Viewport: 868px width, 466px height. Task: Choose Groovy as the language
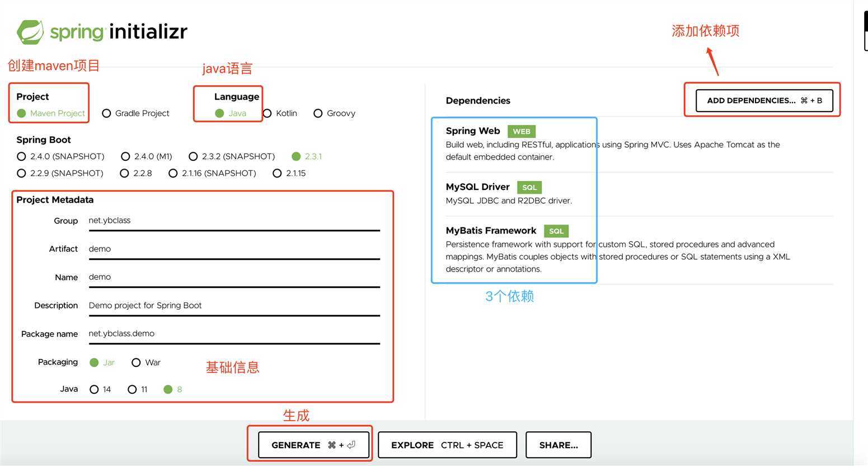tap(335, 113)
